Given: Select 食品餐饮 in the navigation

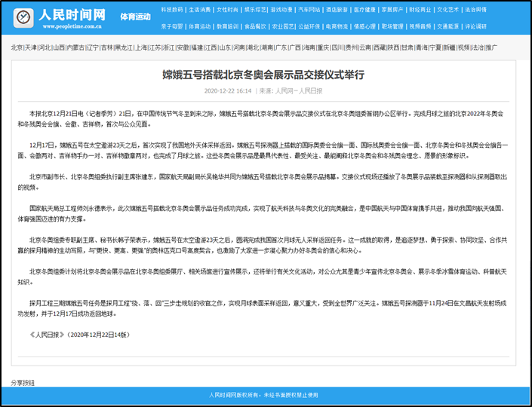Looking at the screenshot, I should coord(255,26).
